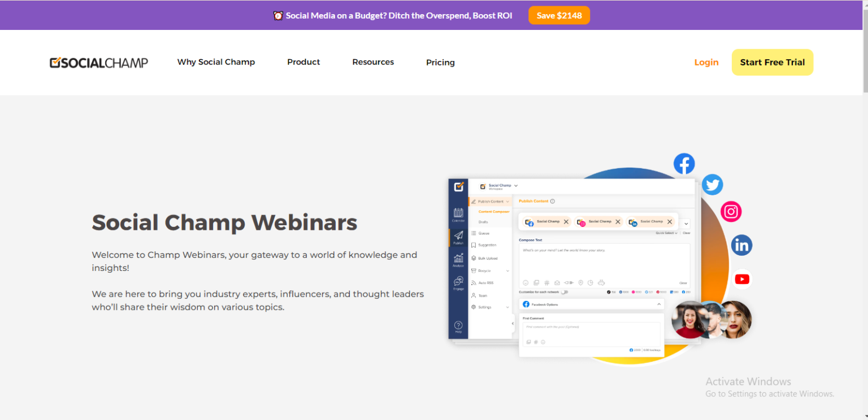Open the Analyze panel icon in the sidebar

458,259
